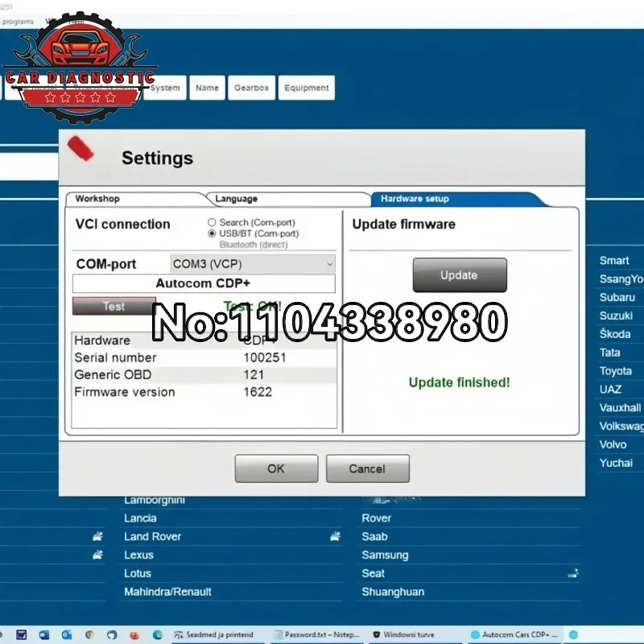Click the Test button for VCI connection

(114, 307)
